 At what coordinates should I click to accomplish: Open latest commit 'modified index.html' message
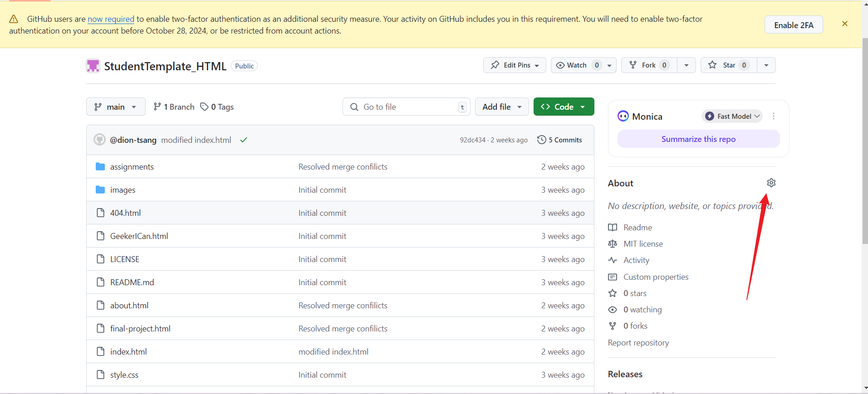point(196,140)
